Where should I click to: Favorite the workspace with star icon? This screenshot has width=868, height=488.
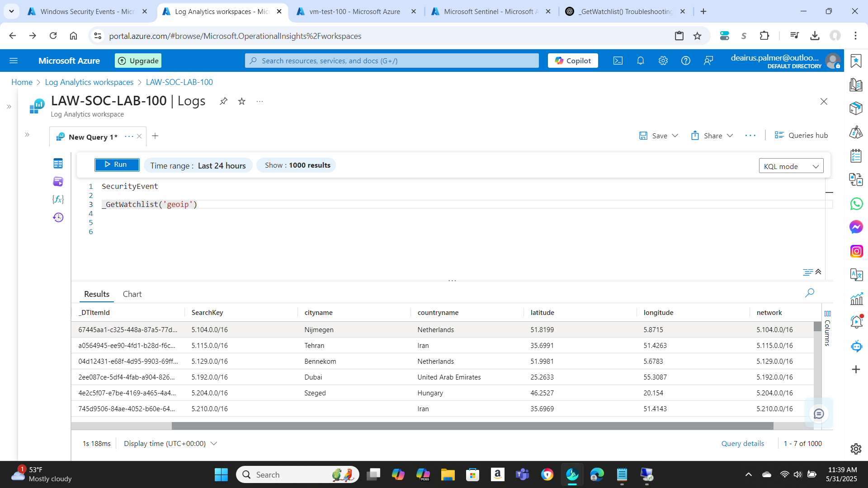click(242, 101)
